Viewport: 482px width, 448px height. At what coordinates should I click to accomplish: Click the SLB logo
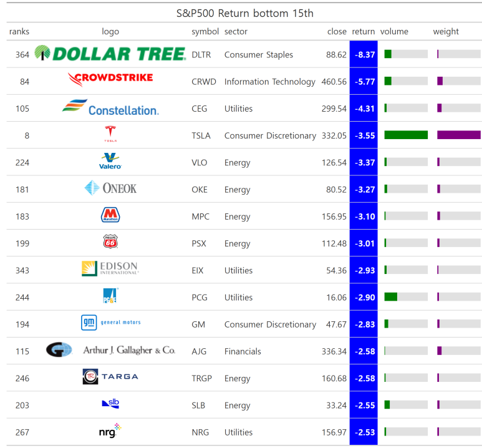pos(110,403)
